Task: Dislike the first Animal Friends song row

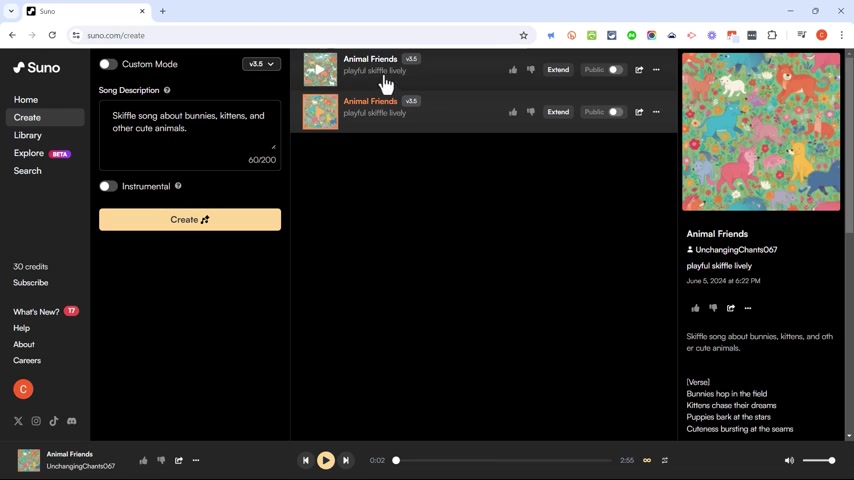Action: tap(530, 70)
